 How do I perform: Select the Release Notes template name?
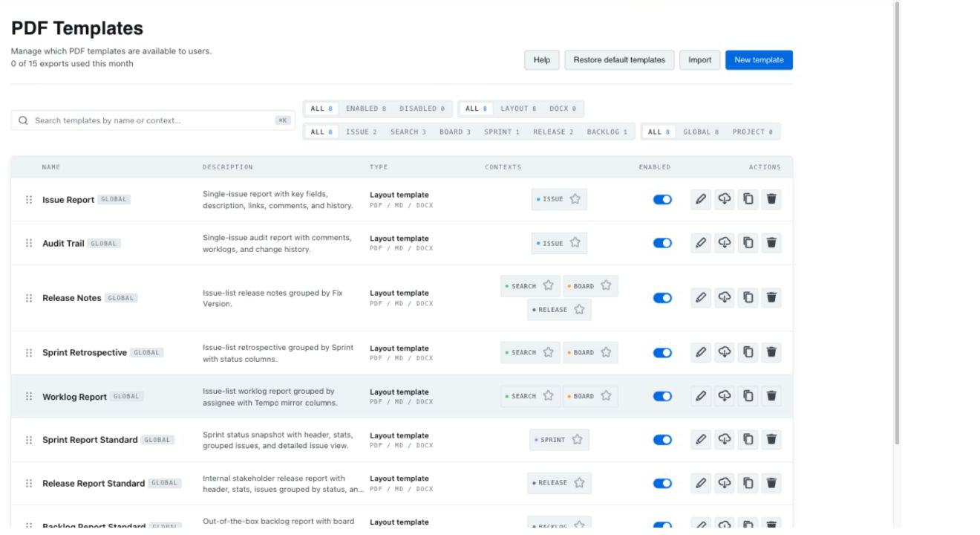72,298
